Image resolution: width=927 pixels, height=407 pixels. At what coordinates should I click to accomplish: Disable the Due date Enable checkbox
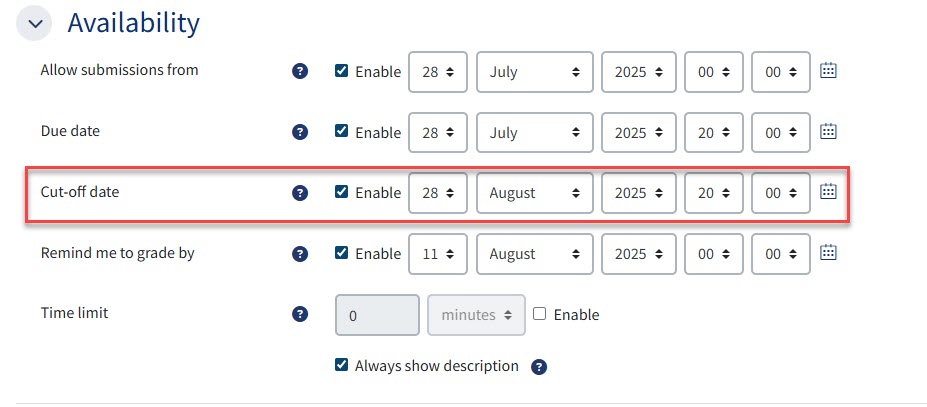[342, 132]
